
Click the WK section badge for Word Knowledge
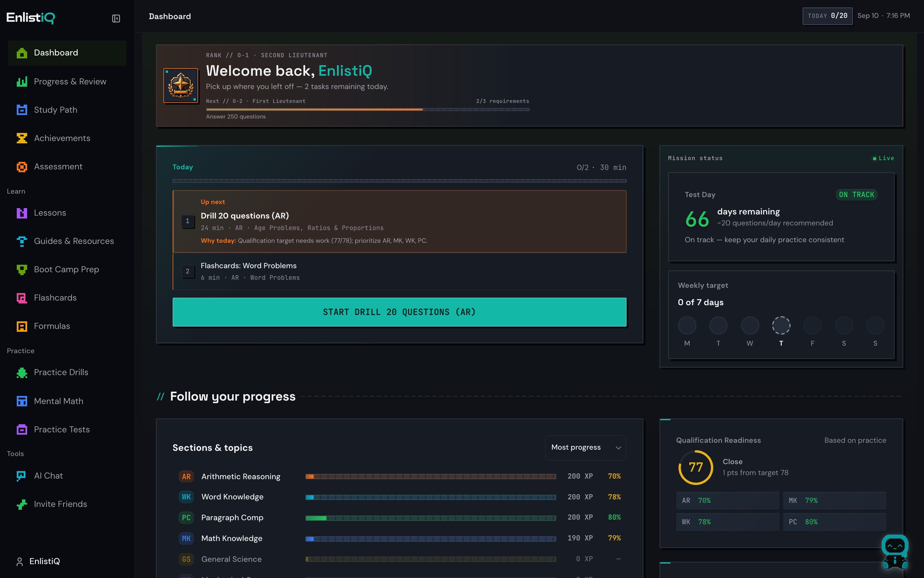pos(186,497)
